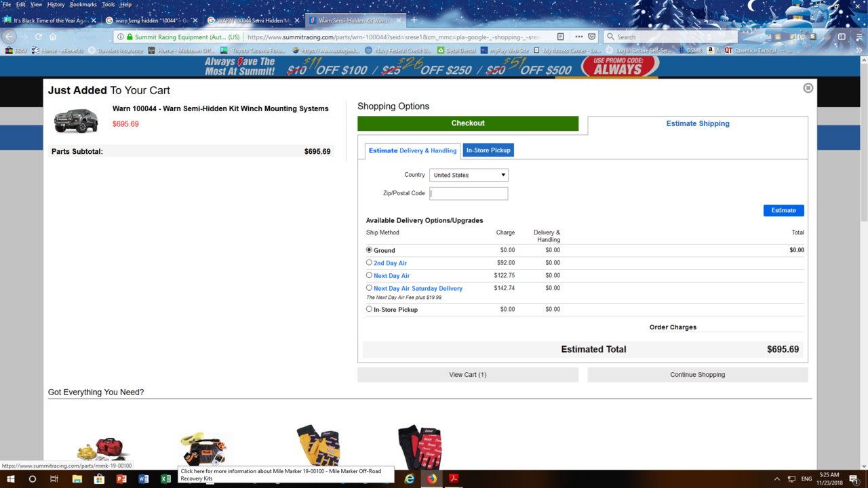Open new tab with plus icon
This screenshot has width=868, height=488.
[414, 20]
